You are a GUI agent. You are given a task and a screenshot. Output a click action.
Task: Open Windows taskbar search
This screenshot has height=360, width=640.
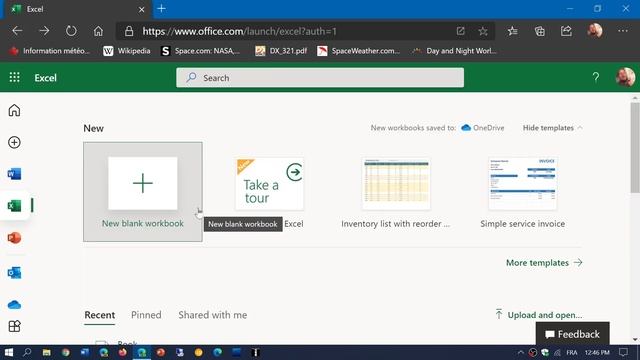[x=27, y=352]
